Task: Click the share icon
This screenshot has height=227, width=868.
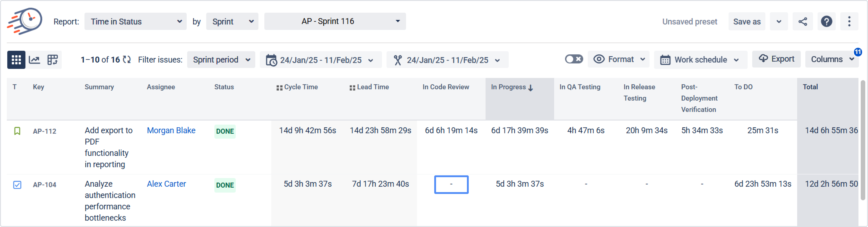Action: (802, 22)
